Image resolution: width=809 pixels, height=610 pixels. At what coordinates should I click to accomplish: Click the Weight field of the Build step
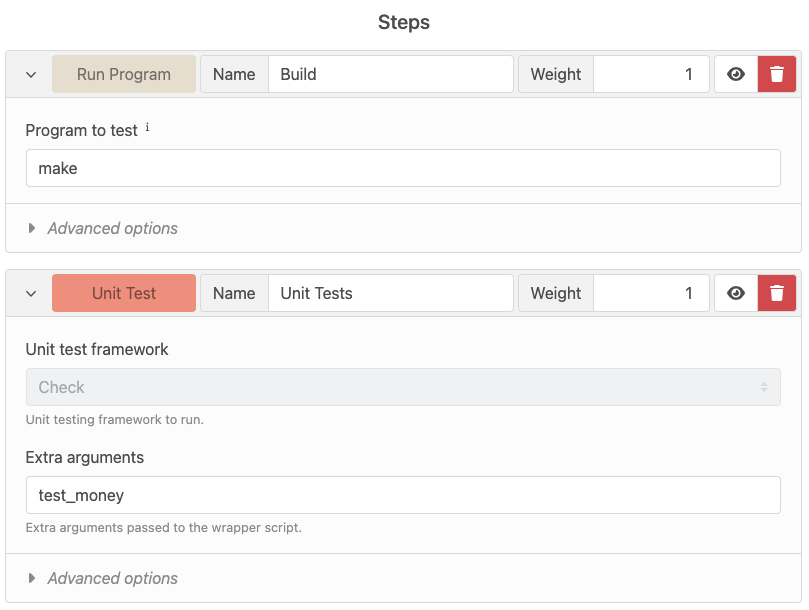pyautogui.click(x=651, y=74)
